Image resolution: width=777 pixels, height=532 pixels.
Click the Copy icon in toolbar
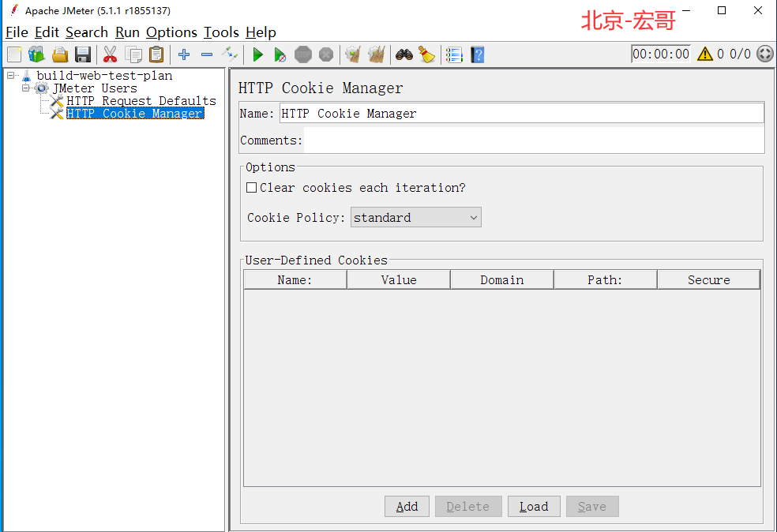133,54
